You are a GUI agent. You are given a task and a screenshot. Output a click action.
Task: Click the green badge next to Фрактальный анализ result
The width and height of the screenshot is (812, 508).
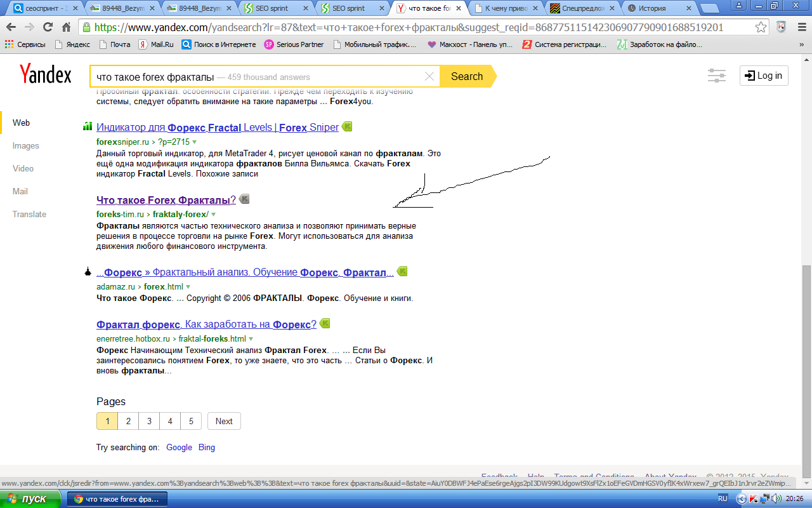tap(402, 272)
